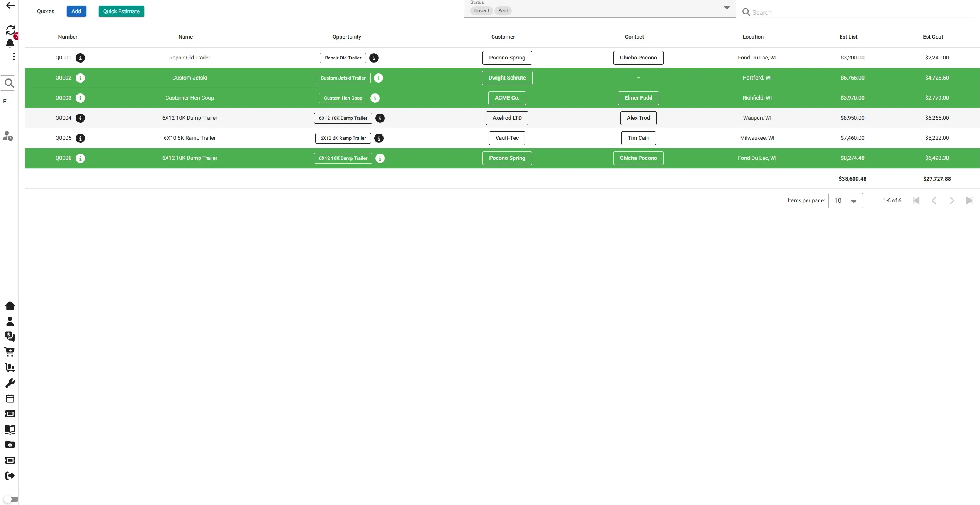The image size is (980, 505).
Task: Click in the Search input field
Action: coord(862,12)
